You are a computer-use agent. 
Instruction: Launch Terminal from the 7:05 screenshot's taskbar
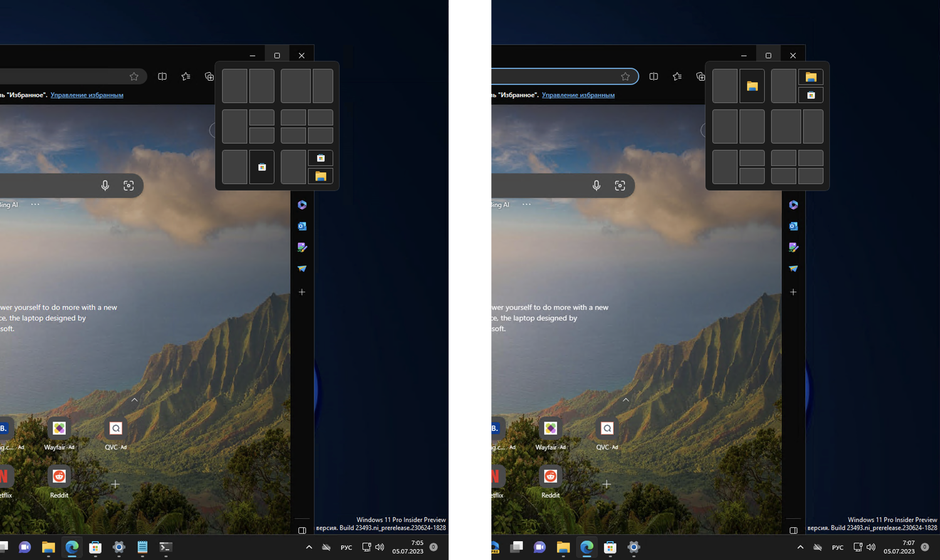[165, 547]
